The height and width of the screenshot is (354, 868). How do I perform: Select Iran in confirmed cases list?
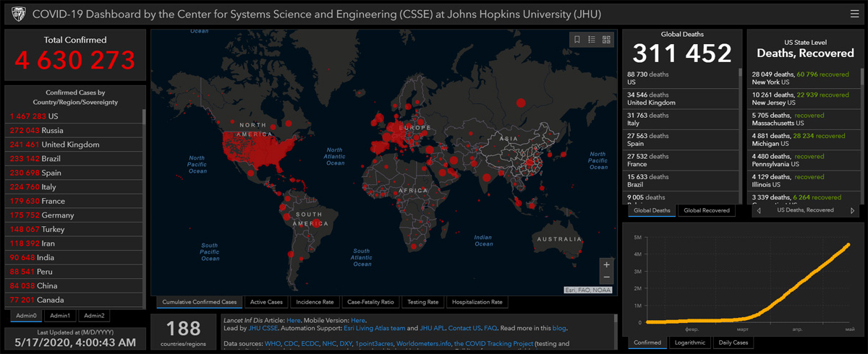pyautogui.click(x=75, y=243)
